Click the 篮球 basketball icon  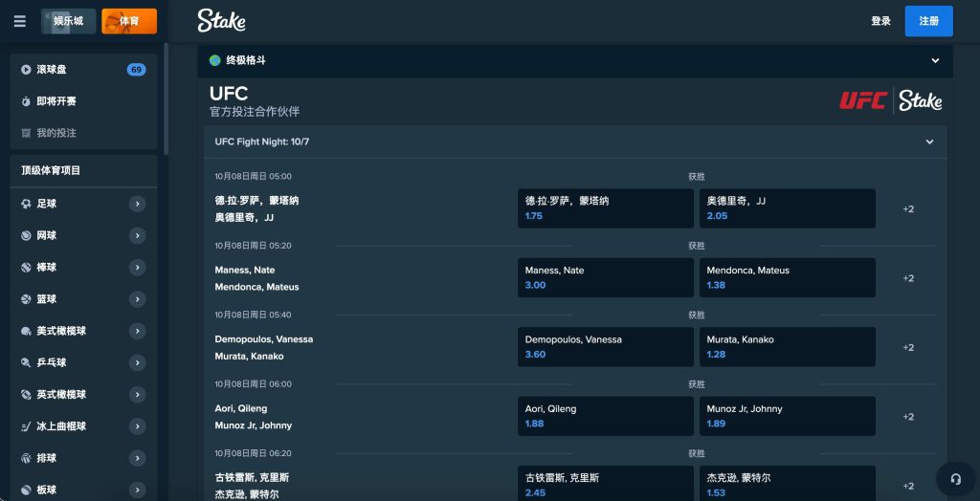[x=26, y=299]
